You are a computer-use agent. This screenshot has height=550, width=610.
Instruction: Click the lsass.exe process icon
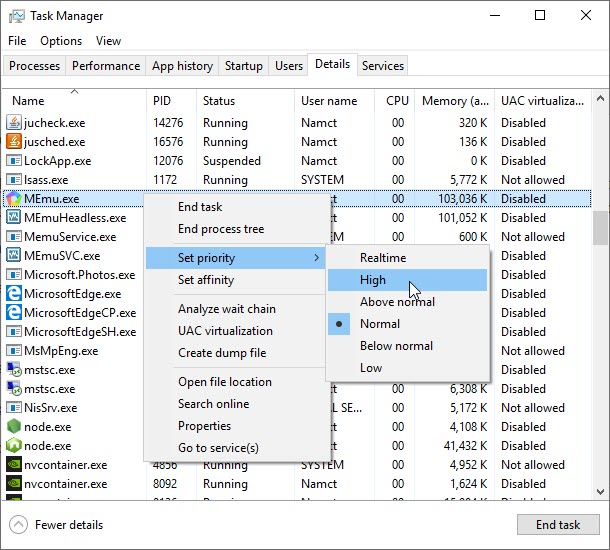point(14,180)
